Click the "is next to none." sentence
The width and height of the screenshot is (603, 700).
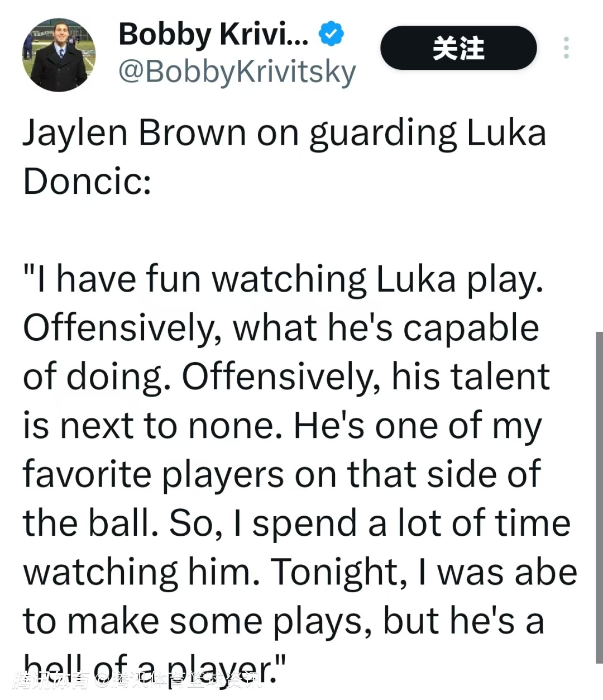[152, 426]
